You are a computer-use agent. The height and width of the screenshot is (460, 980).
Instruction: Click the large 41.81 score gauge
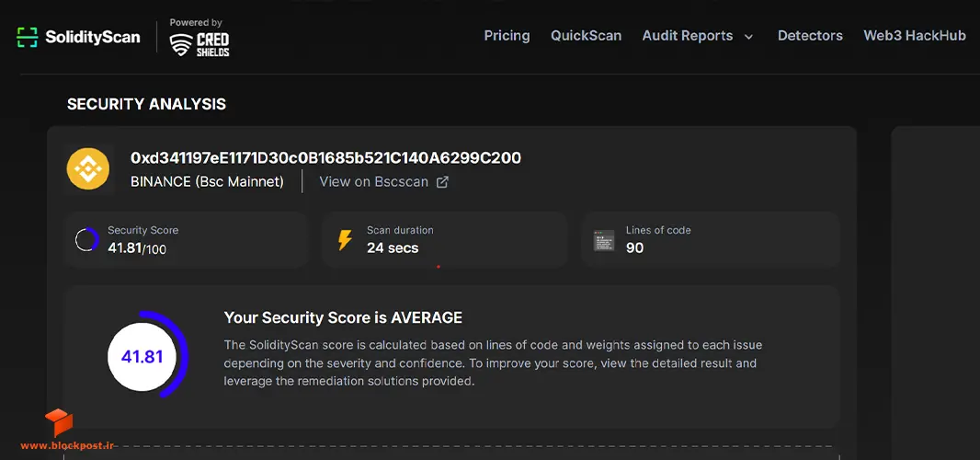145,355
